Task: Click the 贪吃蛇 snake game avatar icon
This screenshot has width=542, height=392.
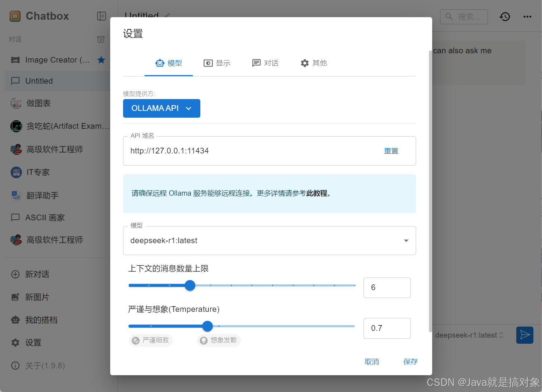Action: pos(16,126)
